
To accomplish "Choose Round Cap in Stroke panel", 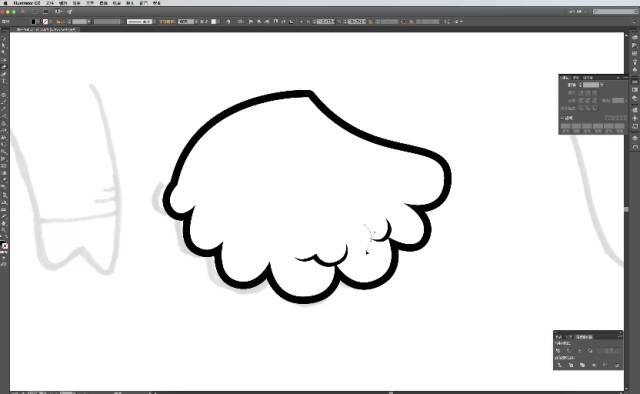I will (x=588, y=93).
